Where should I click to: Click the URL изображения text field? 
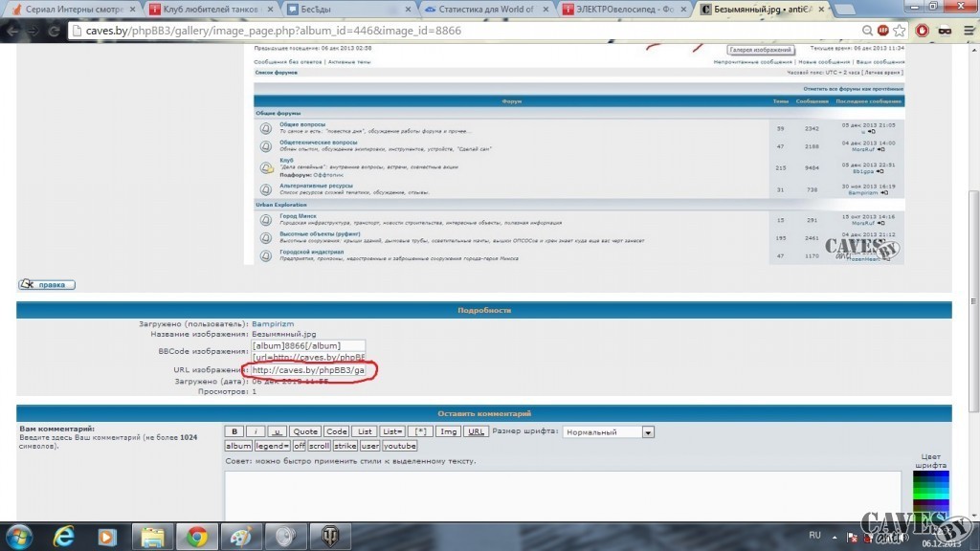[x=308, y=369]
